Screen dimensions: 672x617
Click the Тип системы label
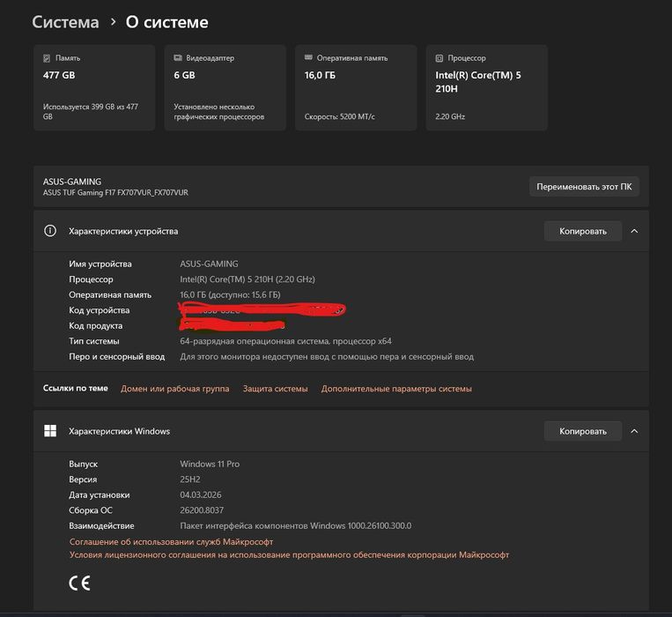click(94, 341)
